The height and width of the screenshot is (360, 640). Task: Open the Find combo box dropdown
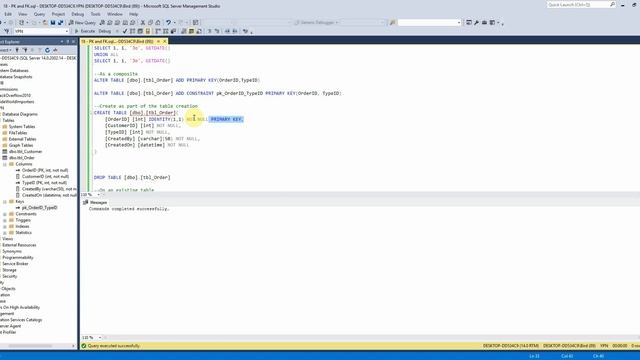point(459,22)
